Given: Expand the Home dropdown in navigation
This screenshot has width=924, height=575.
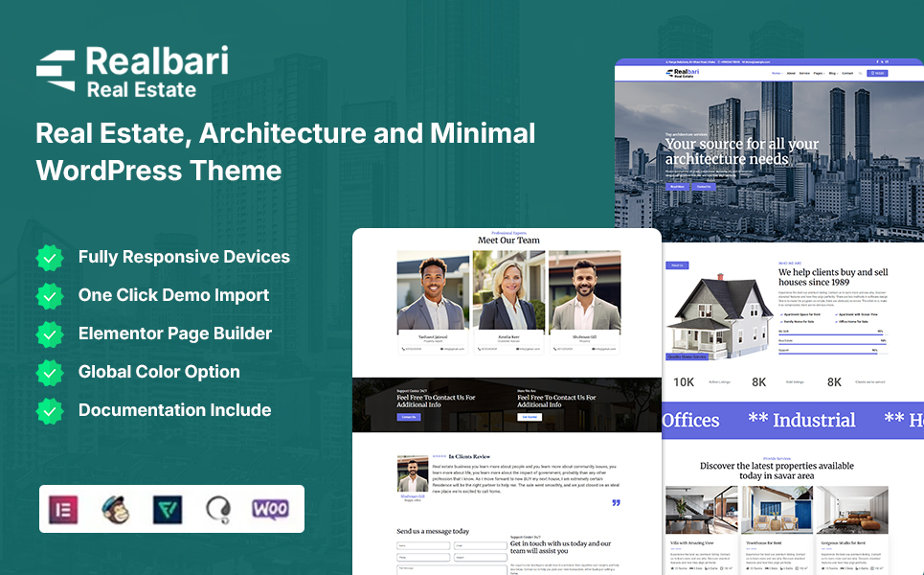Looking at the screenshot, I should [x=777, y=73].
